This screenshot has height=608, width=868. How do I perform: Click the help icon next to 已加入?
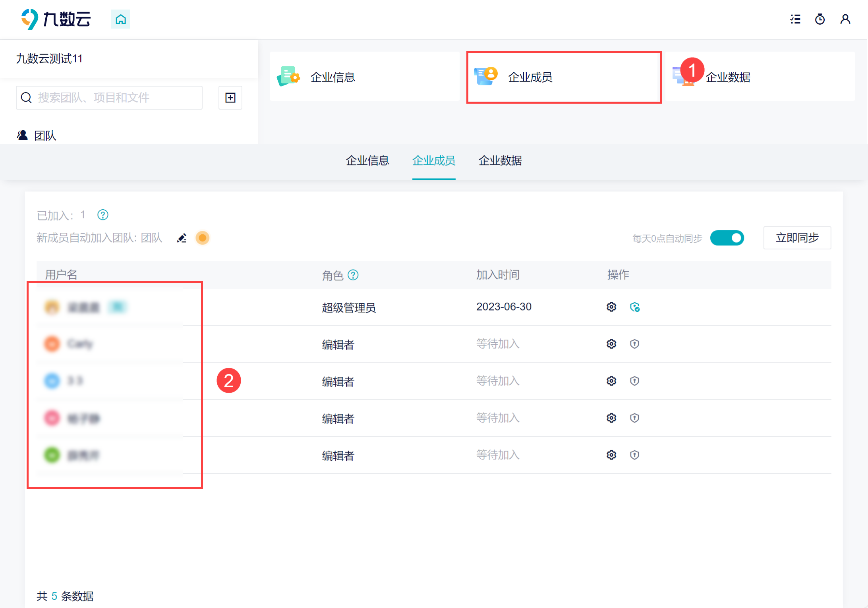click(103, 215)
